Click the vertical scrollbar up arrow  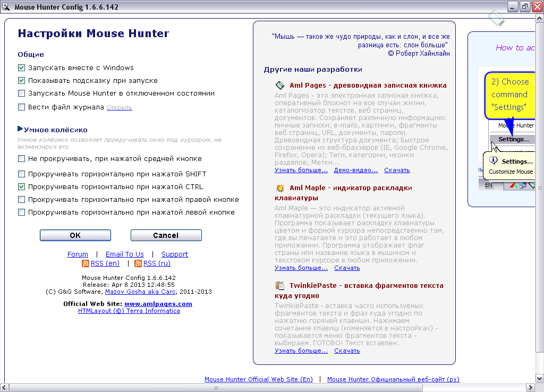[x=540, y=19]
